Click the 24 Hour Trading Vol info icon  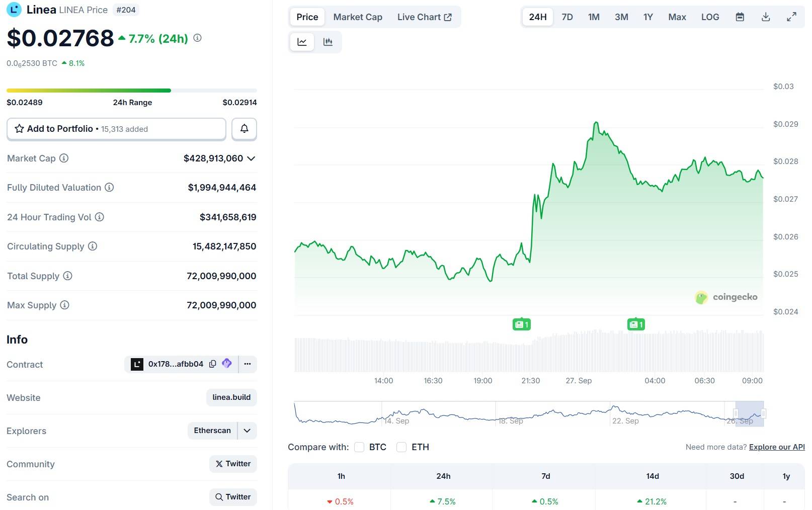100,217
